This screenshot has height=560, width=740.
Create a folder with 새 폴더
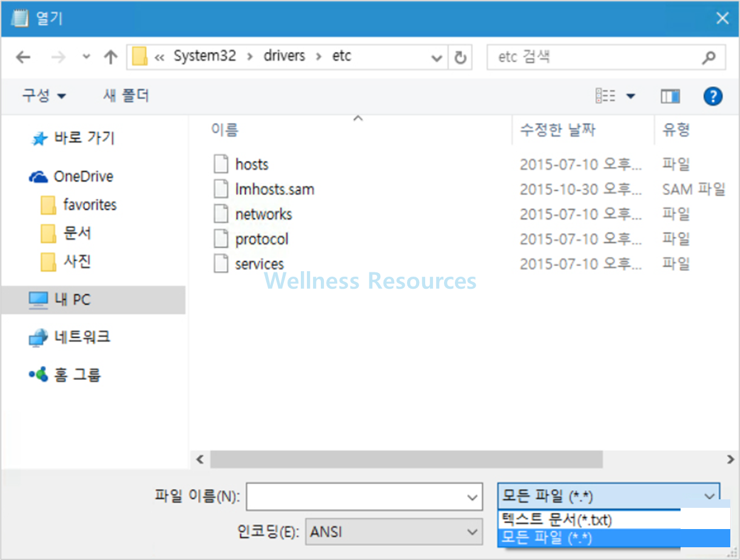point(126,95)
